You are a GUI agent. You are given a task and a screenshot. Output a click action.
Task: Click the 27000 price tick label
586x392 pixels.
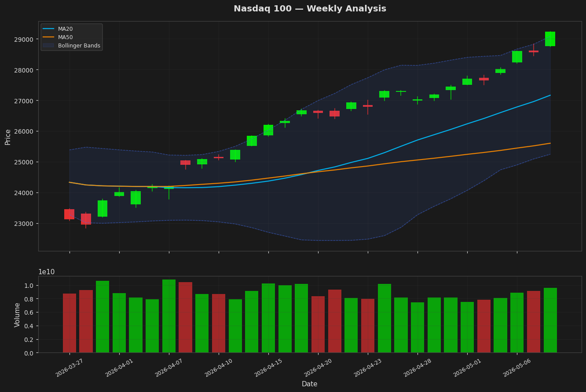24,101
